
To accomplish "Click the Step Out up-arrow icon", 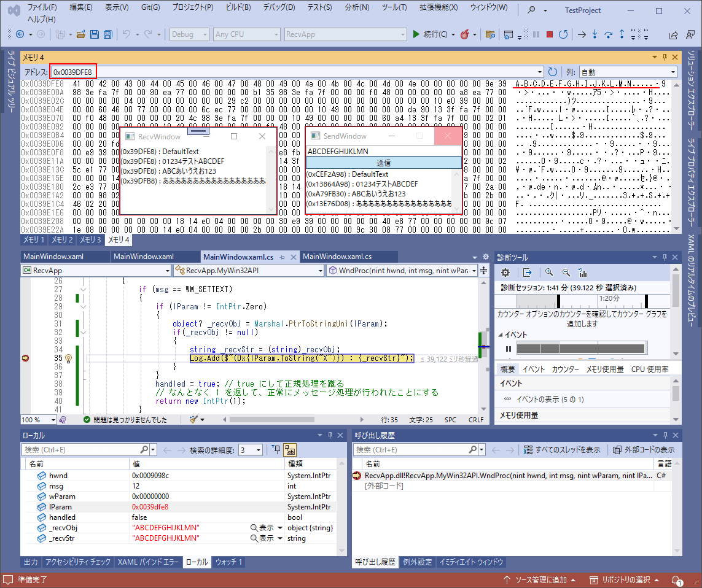I will (622, 34).
